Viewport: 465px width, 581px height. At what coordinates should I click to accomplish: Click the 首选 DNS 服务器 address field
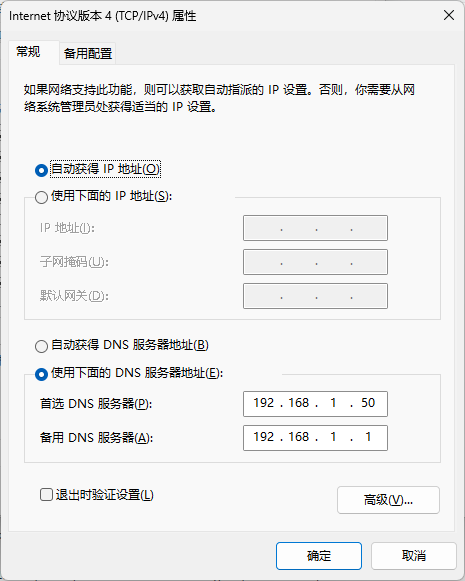(315, 404)
